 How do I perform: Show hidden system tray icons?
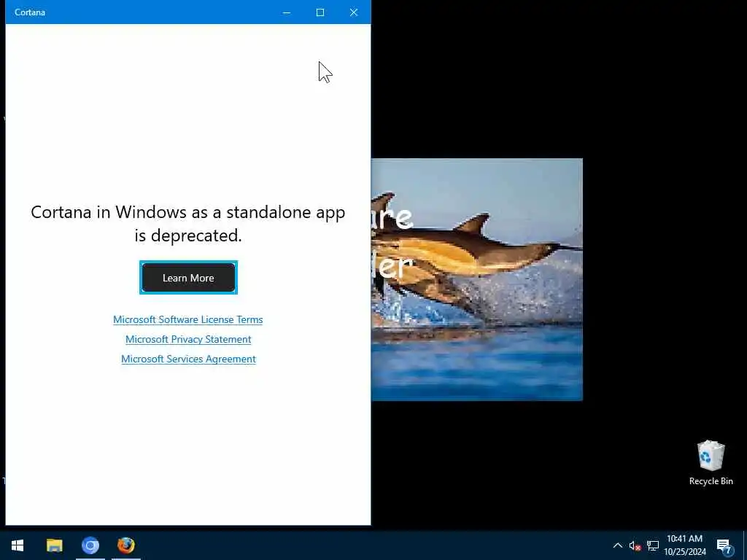coord(617,545)
